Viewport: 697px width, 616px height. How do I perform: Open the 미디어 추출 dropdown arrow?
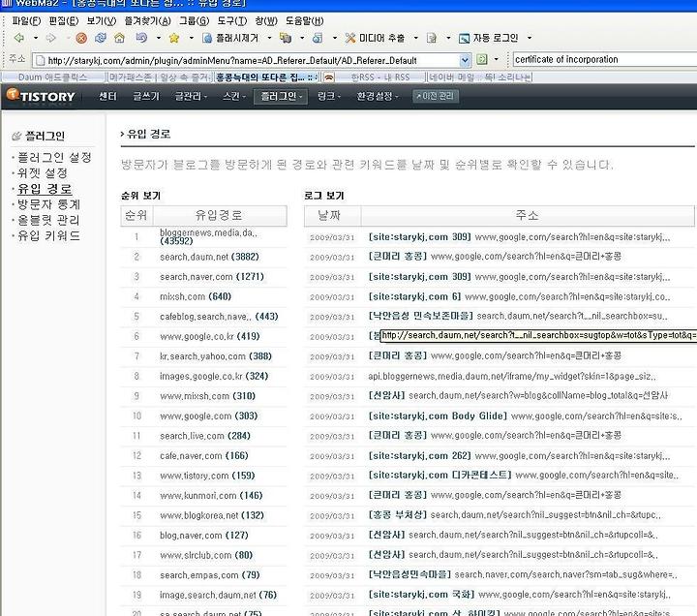point(416,38)
